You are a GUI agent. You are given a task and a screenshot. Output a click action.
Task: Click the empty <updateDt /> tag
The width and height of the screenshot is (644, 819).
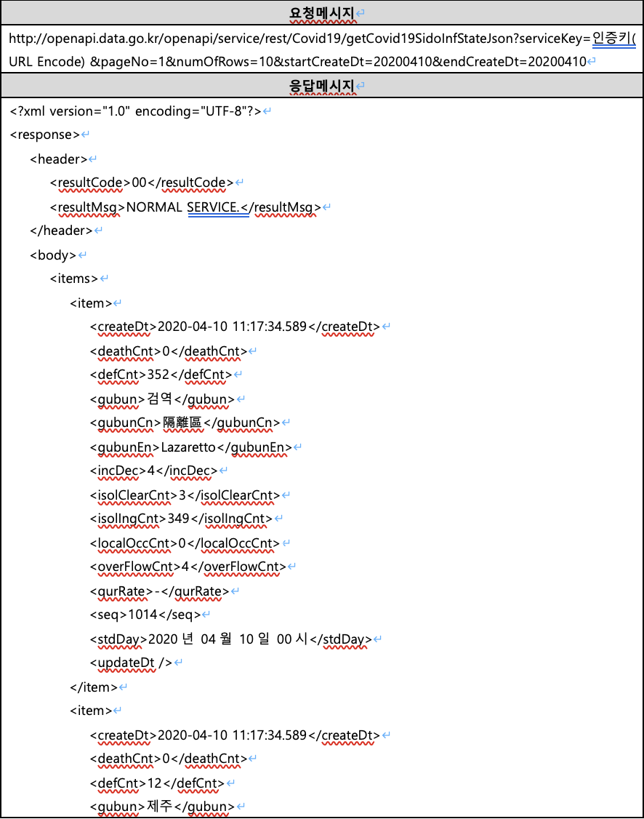(x=131, y=663)
